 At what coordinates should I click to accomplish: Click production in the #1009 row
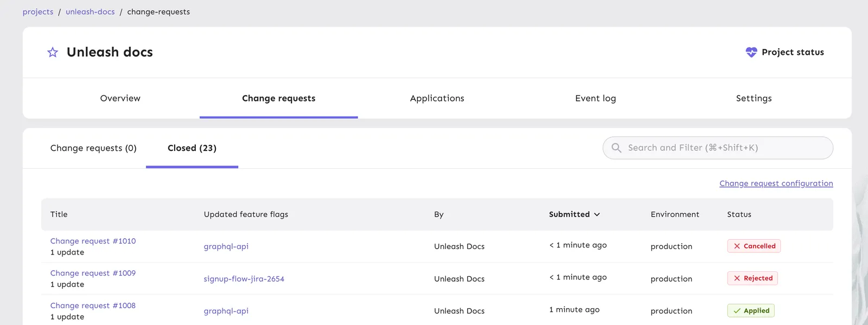tap(672, 279)
